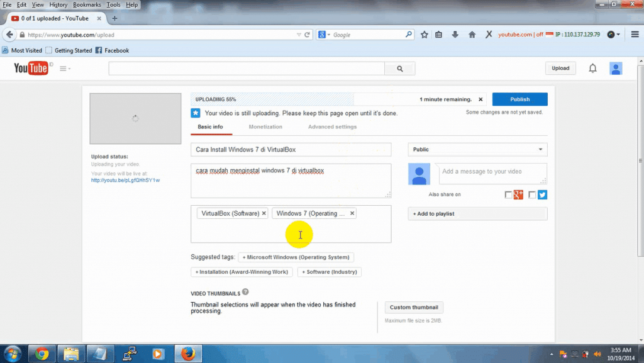The image size is (644, 363).
Task: Open the Most Visited bookmarks folder
Action: (22, 50)
